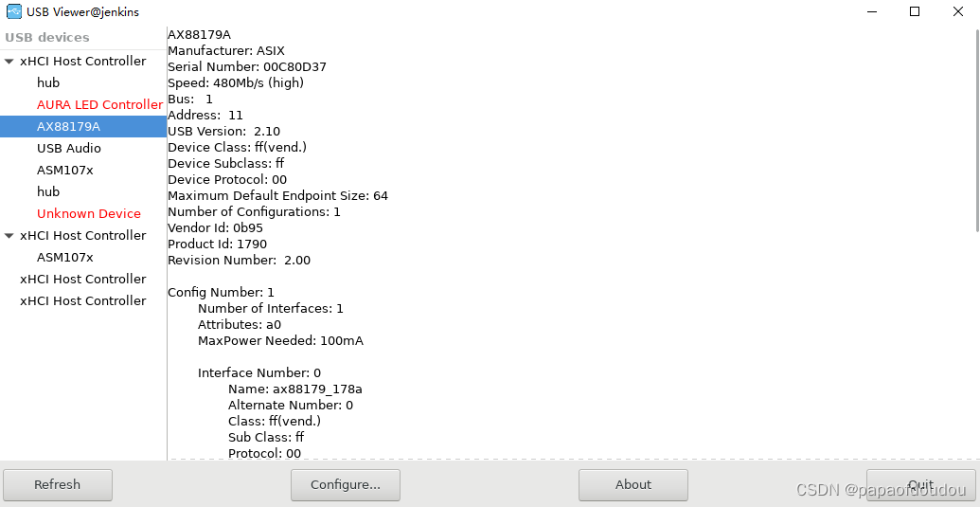Image resolution: width=980 pixels, height=507 pixels.
Task: Click the Config Number: 1 line
Action: [x=221, y=292]
